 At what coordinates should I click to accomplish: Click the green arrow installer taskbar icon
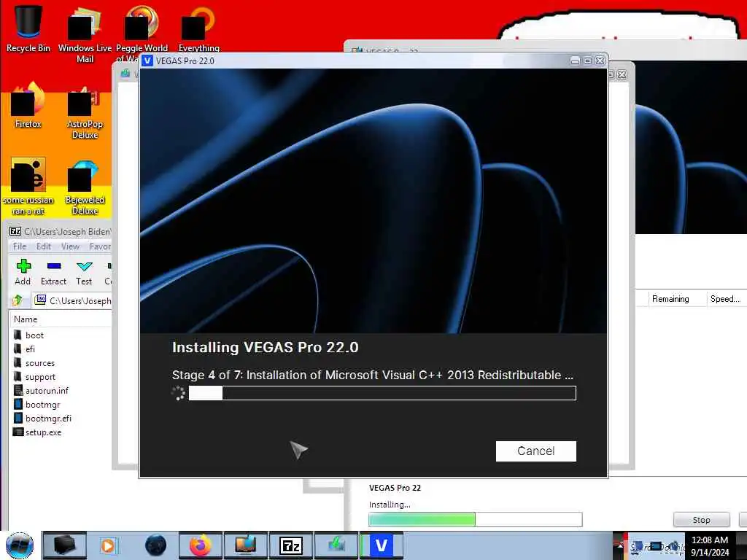click(336, 545)
